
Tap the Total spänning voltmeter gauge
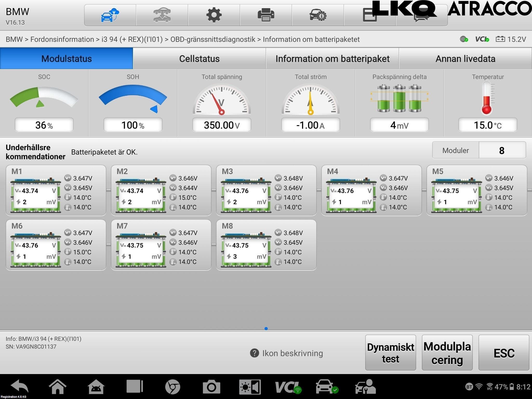(222, 99)
